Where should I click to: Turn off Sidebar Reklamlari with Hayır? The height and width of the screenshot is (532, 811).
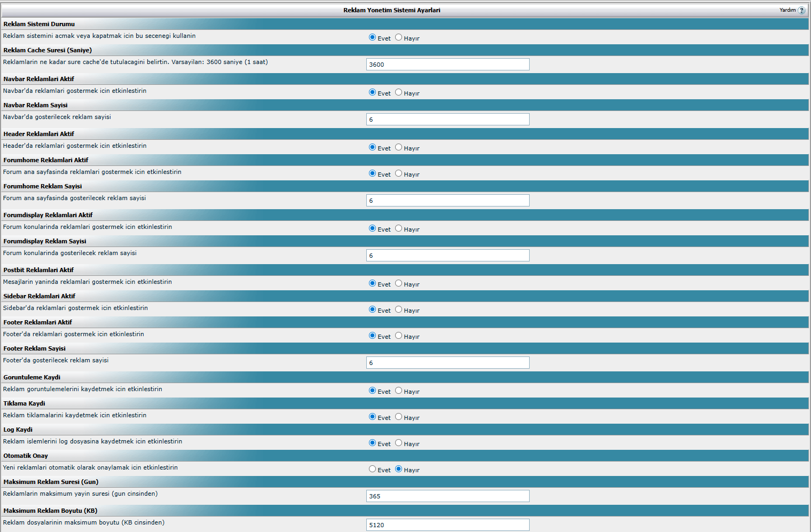coord(398,309)
